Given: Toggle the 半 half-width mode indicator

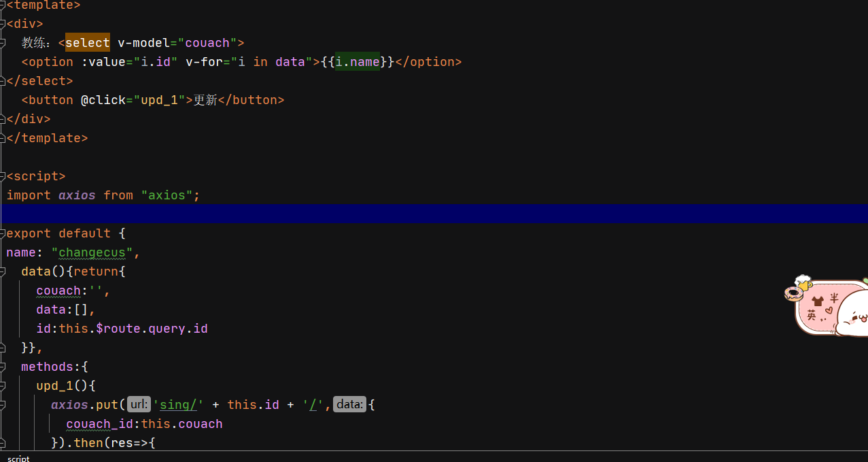Looking at the screenshot, I should click(834, 298).
